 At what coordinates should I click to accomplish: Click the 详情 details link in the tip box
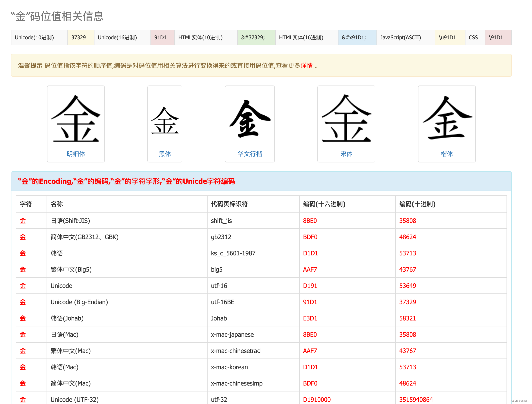tap(306, 66)
